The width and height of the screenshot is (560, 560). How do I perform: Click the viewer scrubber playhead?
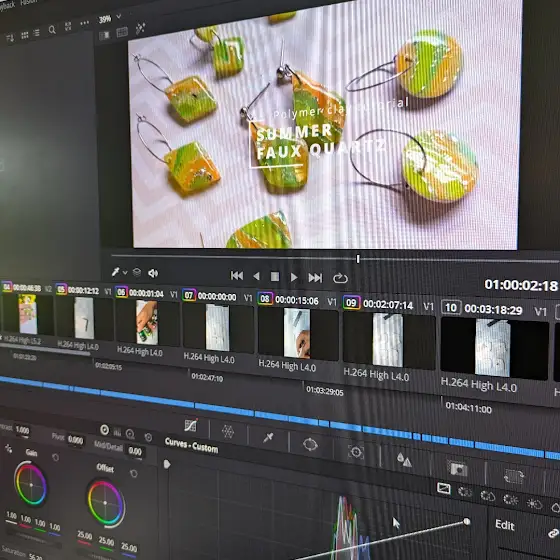coord(358,259)
